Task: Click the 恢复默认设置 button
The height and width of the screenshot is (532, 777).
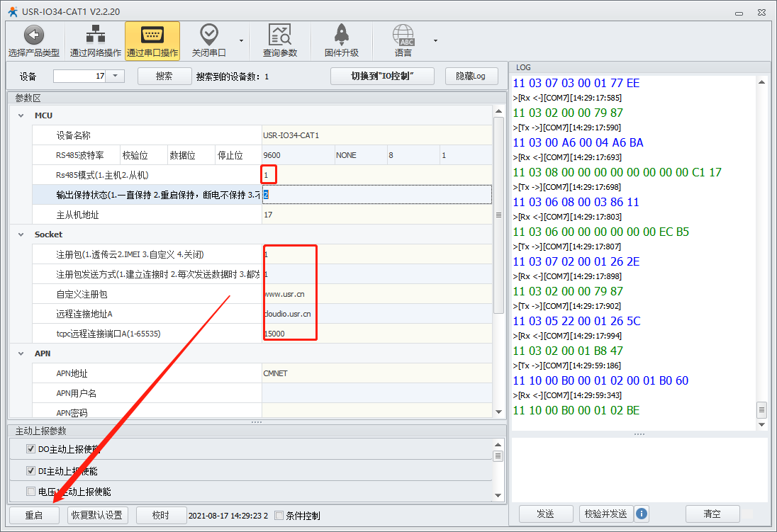Action: 96,515
